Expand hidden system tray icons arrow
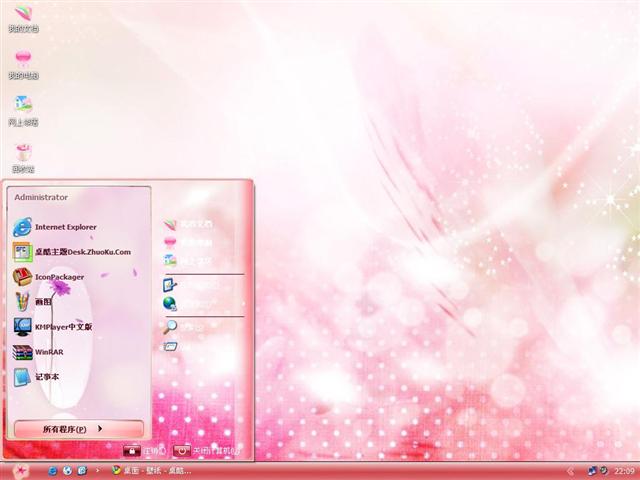Image resolution: width=640 pixels, height=480 pixels. click(x=570, y=471)
